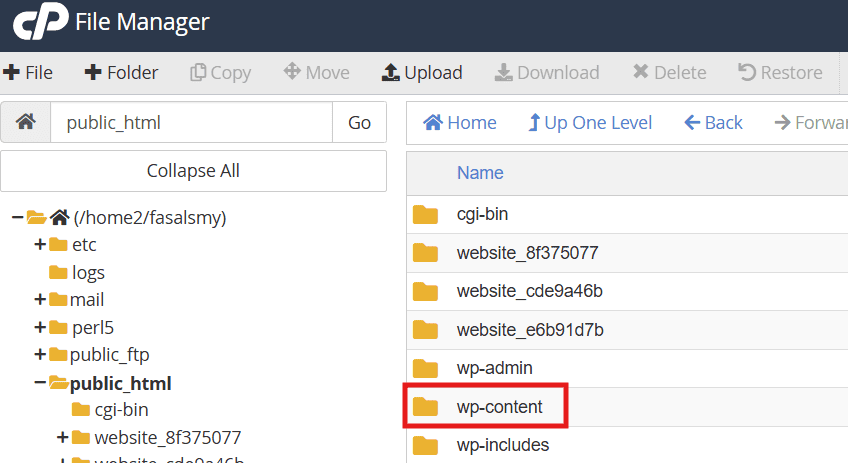The height and width of the screenshot is (463, 848).
Task: Click the home icon beside path field
Action: [26, 122]
